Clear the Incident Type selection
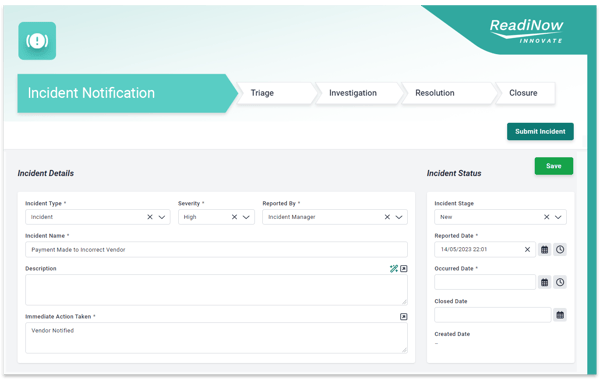 click(150, 217)
